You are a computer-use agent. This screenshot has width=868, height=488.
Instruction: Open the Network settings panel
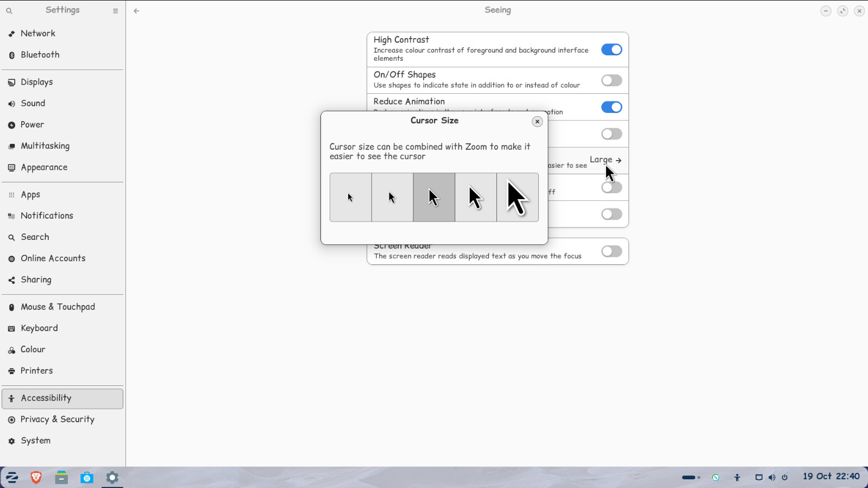point(38,34)
